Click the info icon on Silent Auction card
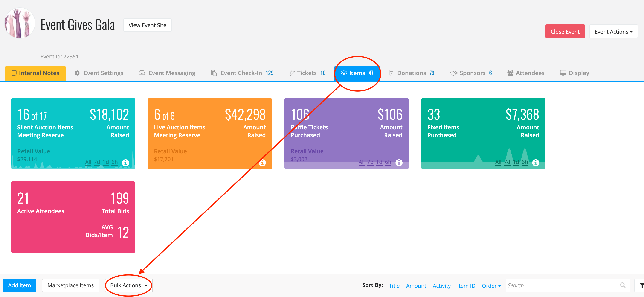This screenshot has height=297, width=644. tap(125, 163)
